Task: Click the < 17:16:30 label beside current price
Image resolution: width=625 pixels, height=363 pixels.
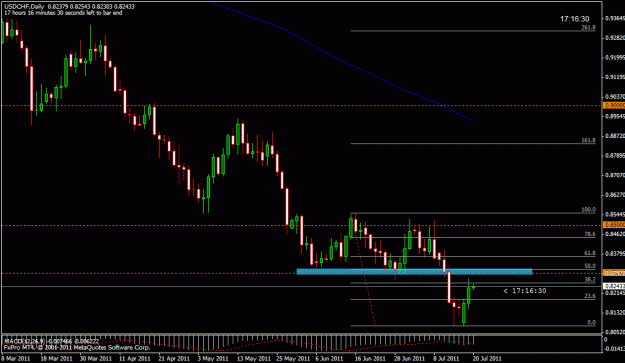Action: point(525,291)
